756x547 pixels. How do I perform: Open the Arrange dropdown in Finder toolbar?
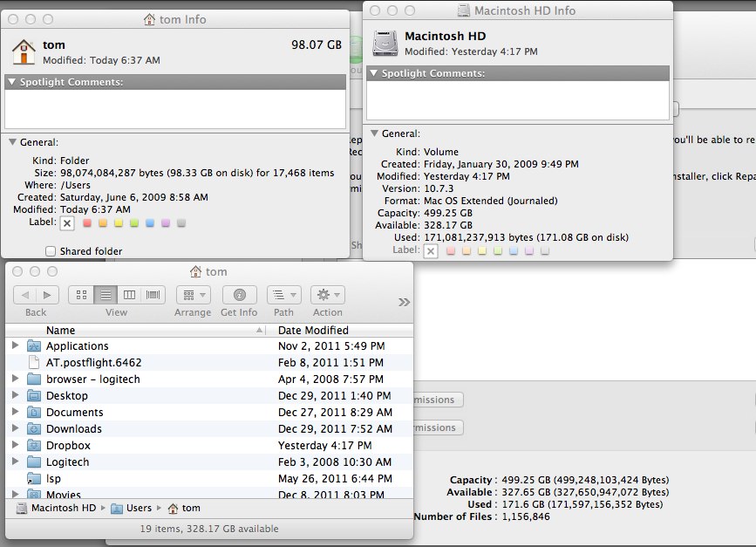[194, 295]
